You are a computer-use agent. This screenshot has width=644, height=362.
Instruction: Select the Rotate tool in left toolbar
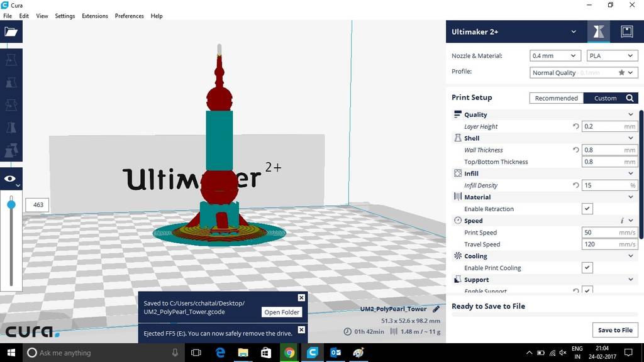click(x=11, y=105)
